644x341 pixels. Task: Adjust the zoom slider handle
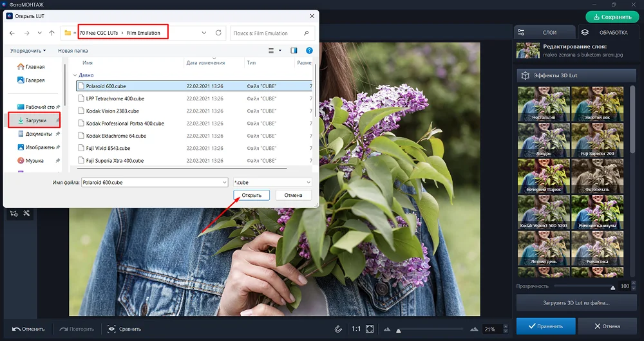(398, 330)
